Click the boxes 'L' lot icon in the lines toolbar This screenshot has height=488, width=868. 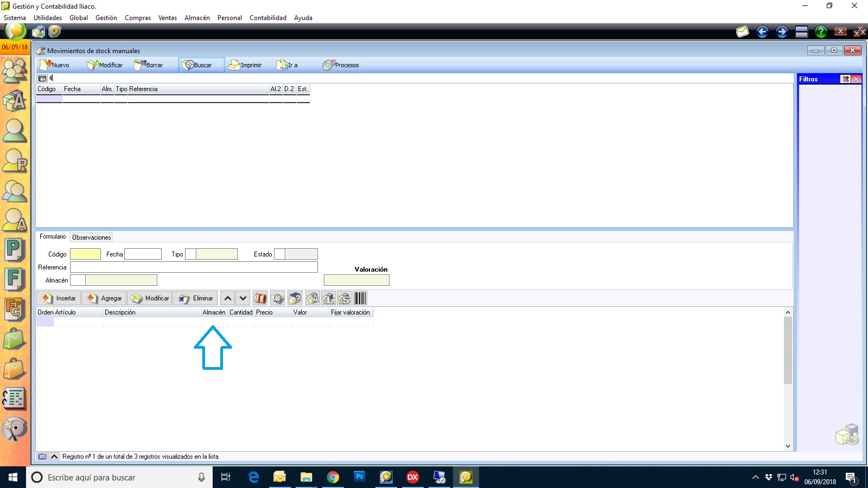(x=328, y=298)
